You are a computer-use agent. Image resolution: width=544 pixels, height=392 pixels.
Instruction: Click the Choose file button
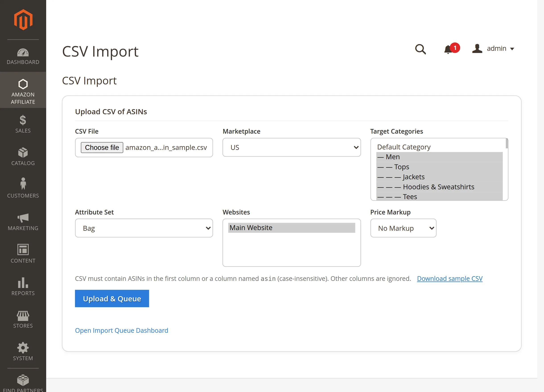(x=102, y=147)
